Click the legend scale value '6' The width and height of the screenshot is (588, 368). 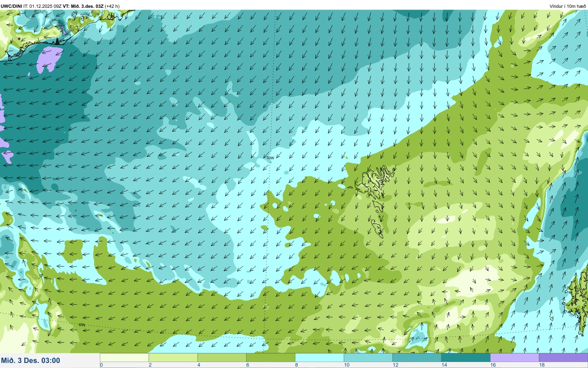(247, 365)
